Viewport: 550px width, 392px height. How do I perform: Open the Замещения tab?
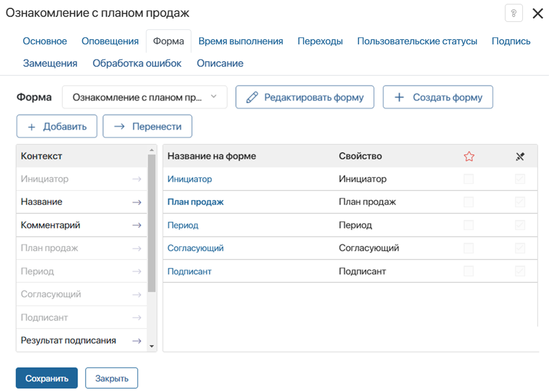50,64
